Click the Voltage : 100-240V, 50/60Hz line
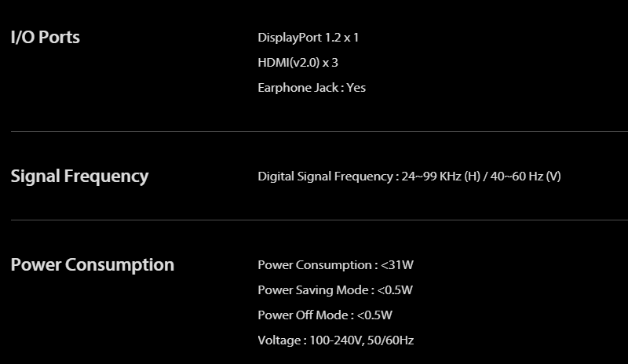Viewport: 628px width, 364px height. click(x=336, y=340)
